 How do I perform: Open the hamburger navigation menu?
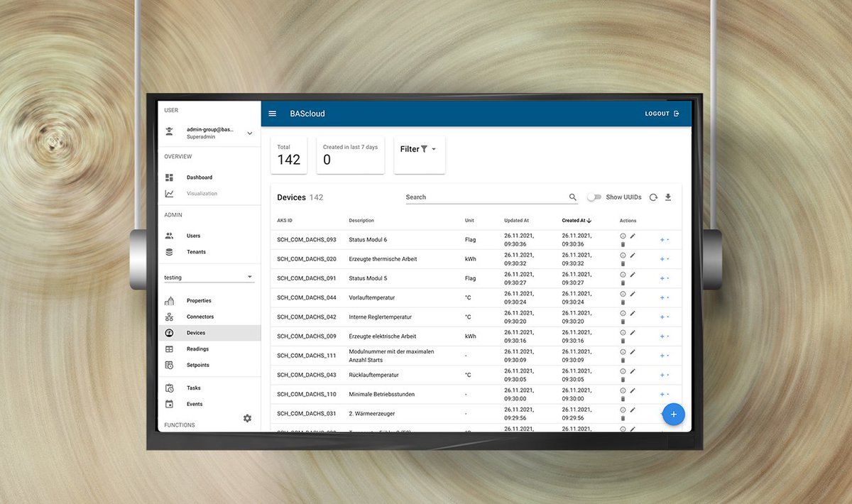(273, 114)
